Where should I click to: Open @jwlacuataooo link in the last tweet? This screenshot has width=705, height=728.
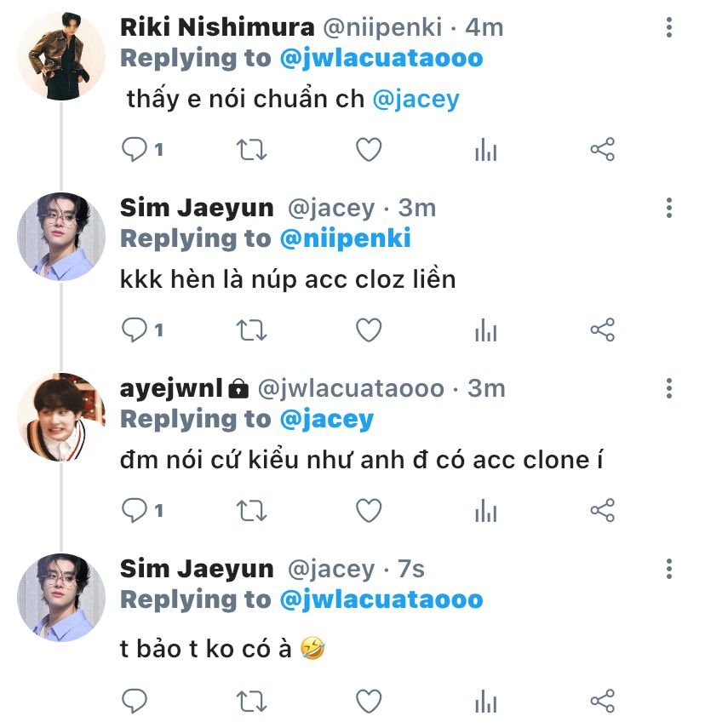click(x=381, y=599)
